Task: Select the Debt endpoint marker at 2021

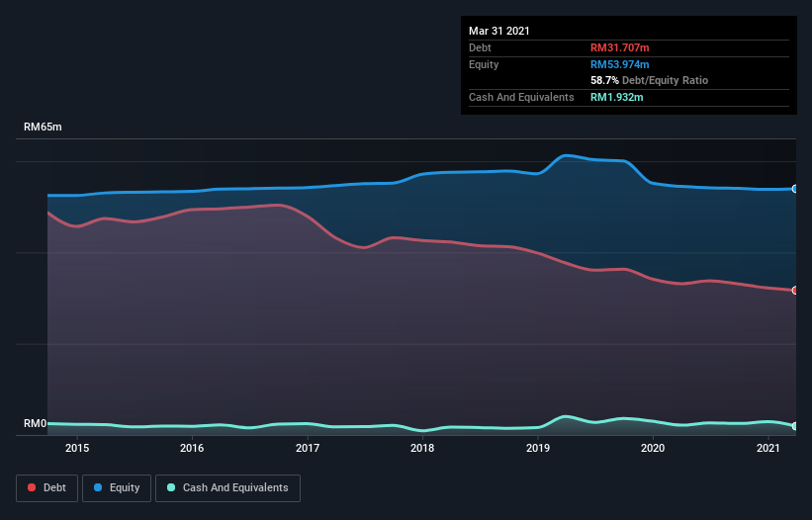Action: [794, 291]
